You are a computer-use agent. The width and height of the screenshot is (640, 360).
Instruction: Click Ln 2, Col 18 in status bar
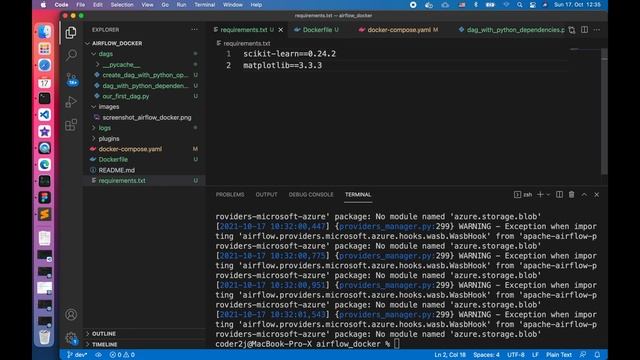pyautogui.click(x=450, y=355)
